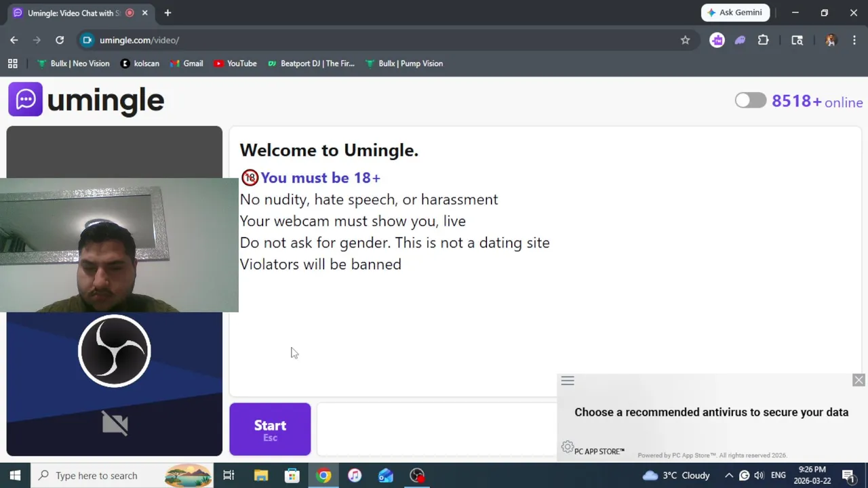Open the iTunes music icon on taskbar
The image size is (868, 488).
click(355, 475)
